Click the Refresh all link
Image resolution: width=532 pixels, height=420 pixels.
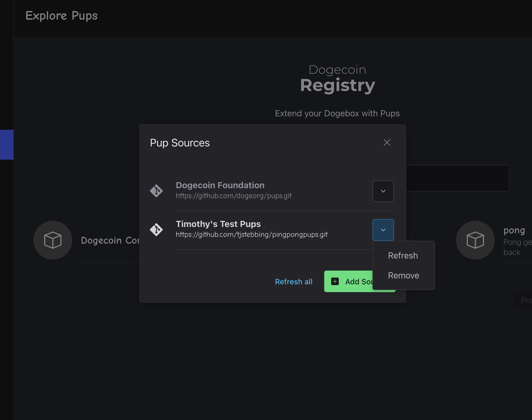tap(293, 282)
